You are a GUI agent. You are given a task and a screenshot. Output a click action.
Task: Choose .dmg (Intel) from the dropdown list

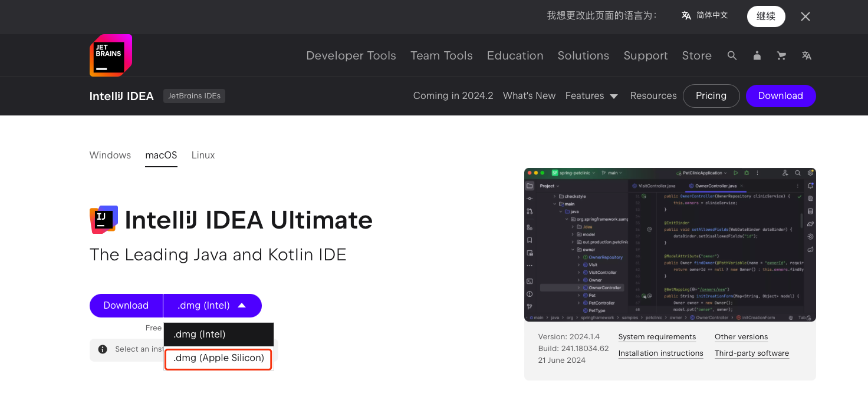coord(219,335)
